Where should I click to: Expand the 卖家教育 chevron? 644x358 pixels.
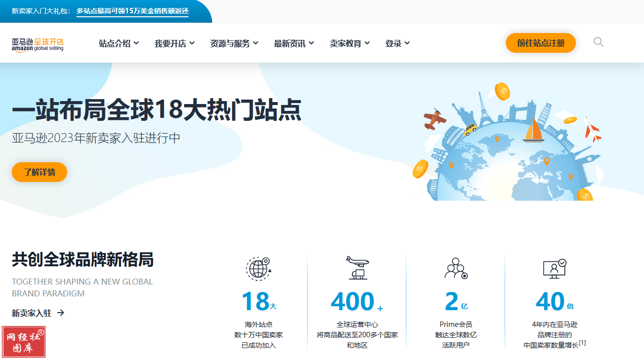[367, 43]
